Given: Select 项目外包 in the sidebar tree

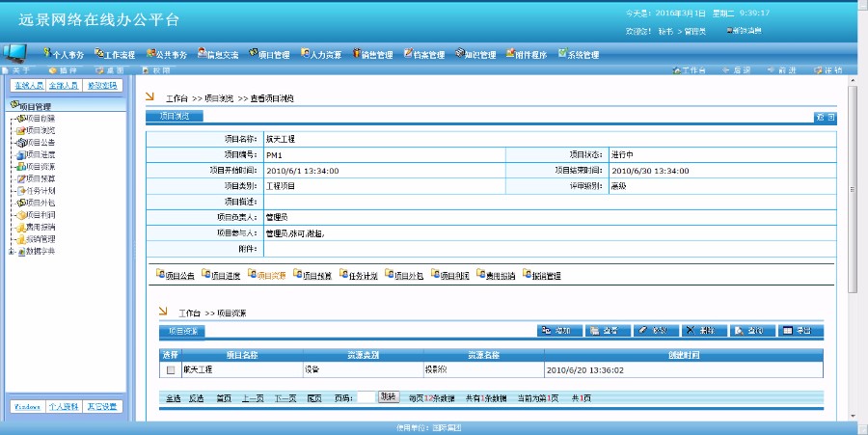Looking at the screenshot, I should (x=41, y=203).
